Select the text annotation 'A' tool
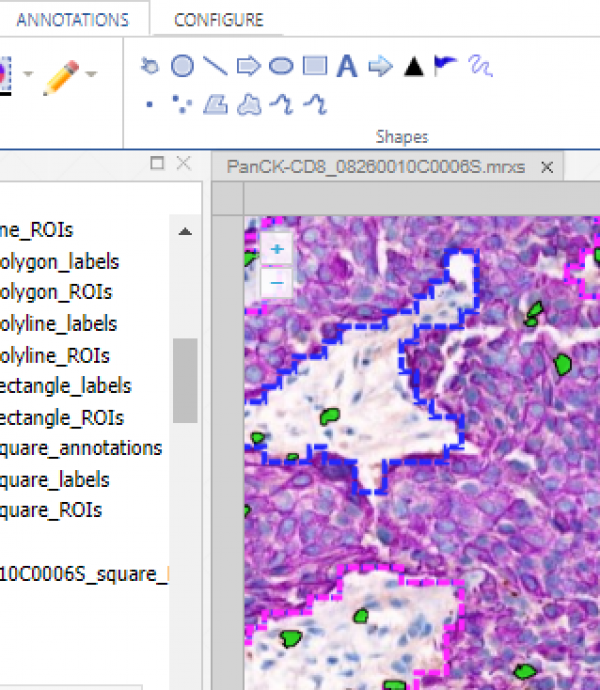600x690 pixels. 347,67
